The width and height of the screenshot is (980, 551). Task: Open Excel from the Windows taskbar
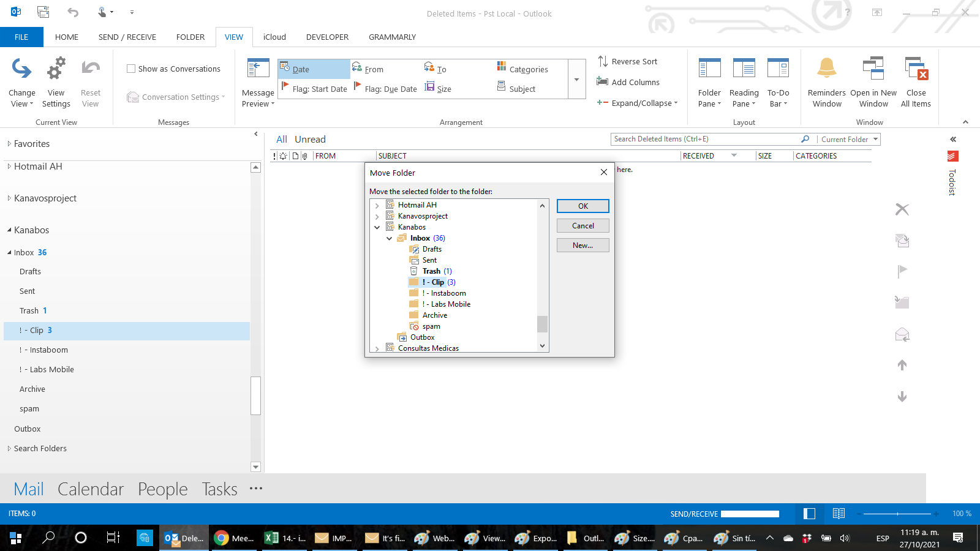(x=284, y=538)
